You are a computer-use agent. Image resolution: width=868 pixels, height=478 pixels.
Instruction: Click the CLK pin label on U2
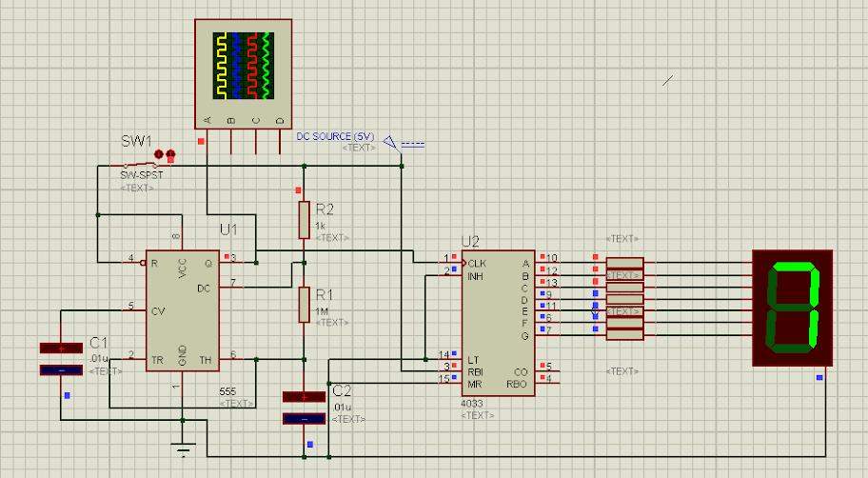pos(477,264)
